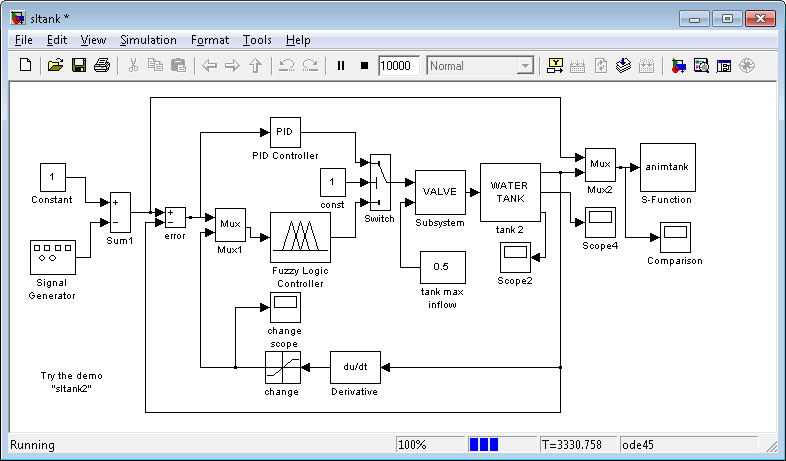Select the change saturation block
Screen dimensions: 786x461
click(x=283, y=367)
